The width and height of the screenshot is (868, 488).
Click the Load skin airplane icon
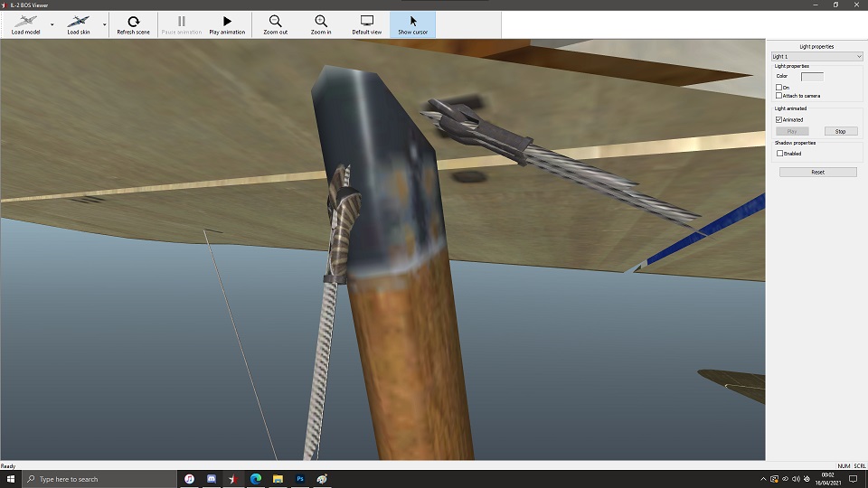pyautogui.click(x=79, y=21)
